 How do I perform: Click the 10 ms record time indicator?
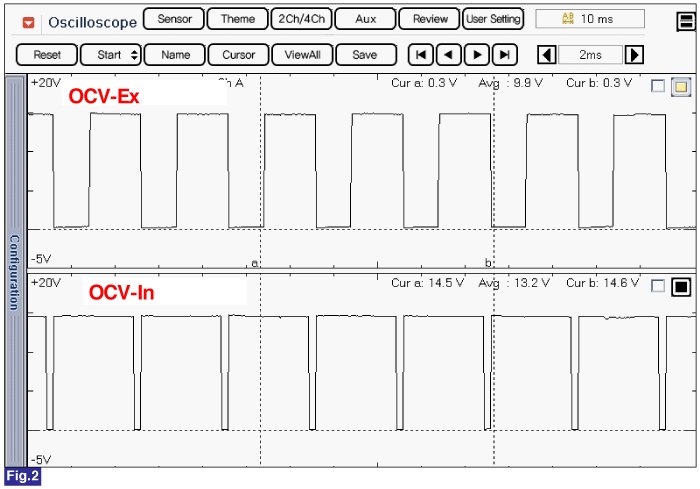(590, 19)
